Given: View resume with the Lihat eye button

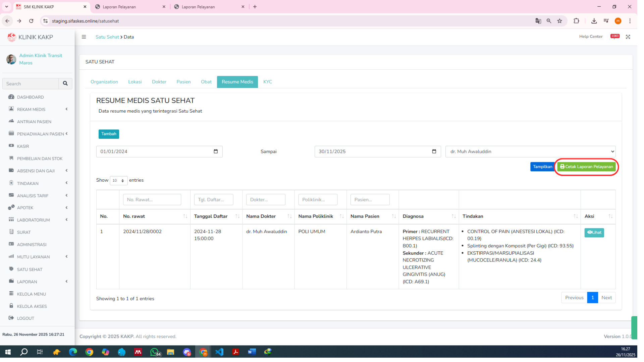Looking at the screenshot, I should [x=594, y=233].
